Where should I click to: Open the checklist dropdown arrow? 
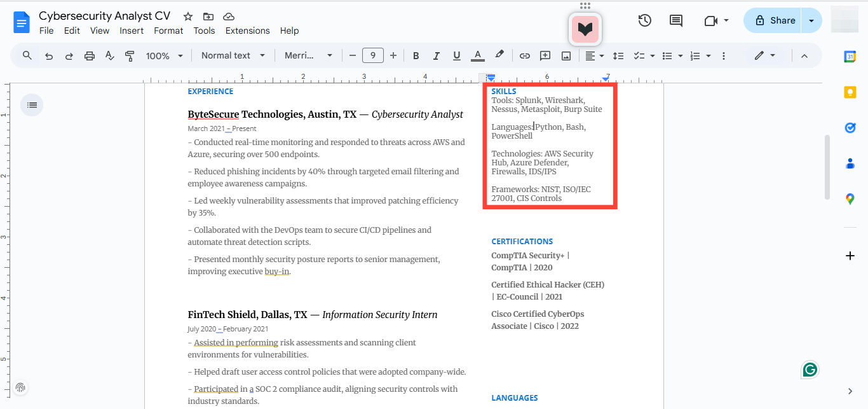click(x=653, y=56)
